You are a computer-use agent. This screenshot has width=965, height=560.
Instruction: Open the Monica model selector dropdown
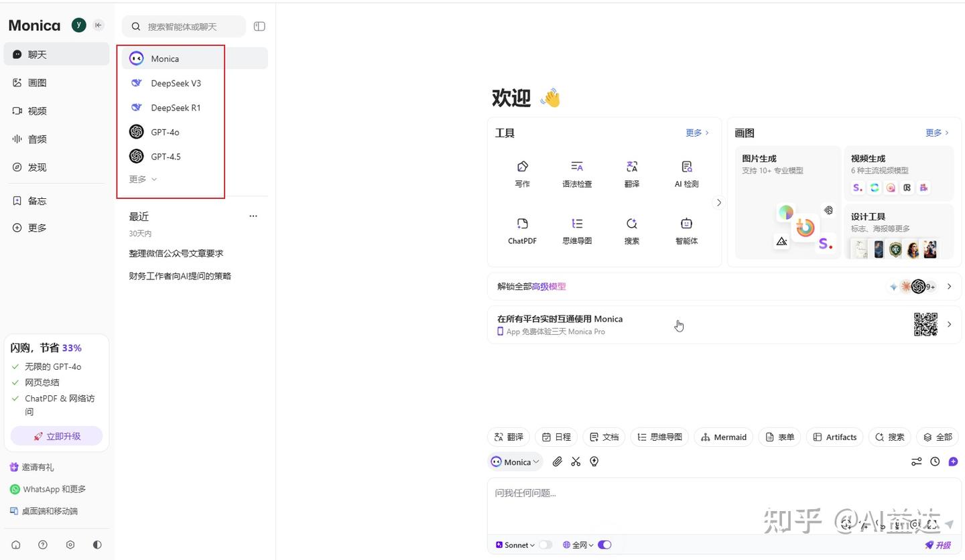pos(514,462)
